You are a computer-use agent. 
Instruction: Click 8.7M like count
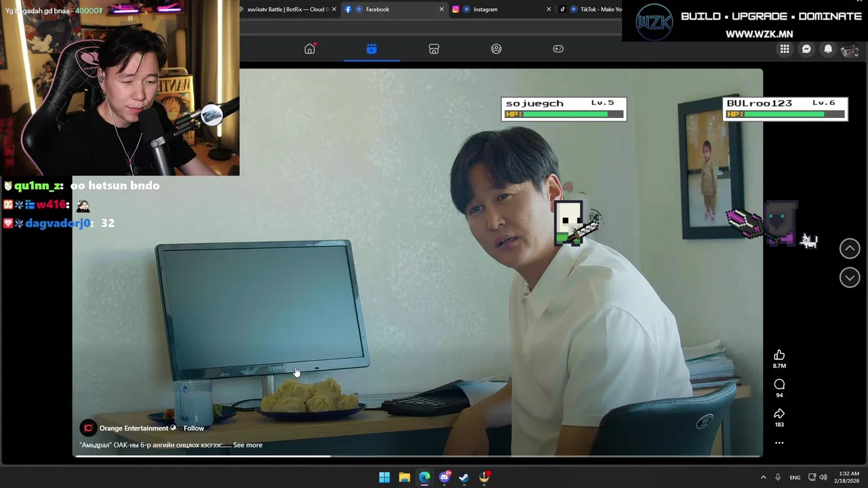coord(779,366)
